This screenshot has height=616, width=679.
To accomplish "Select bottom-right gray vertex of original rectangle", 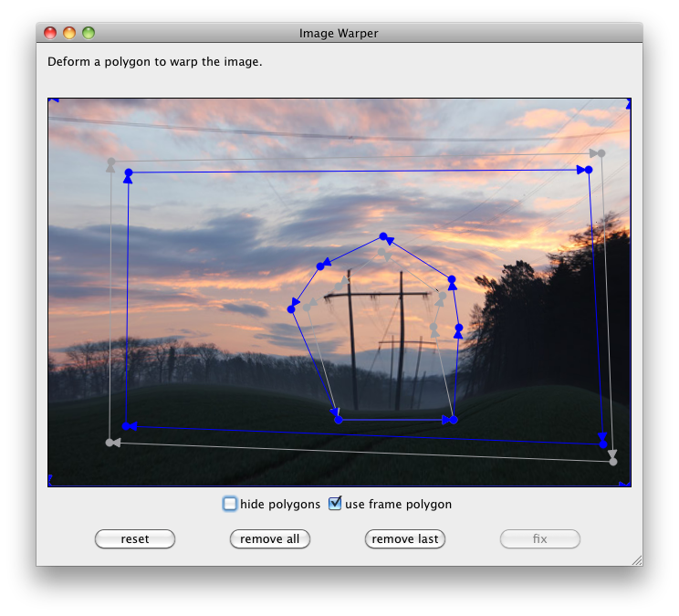I will click(613, 462).
